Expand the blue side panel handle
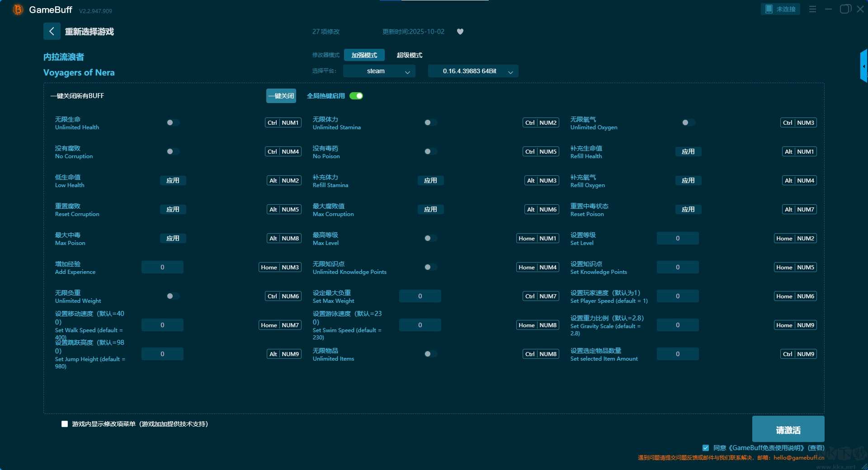 tap(864, 66)
